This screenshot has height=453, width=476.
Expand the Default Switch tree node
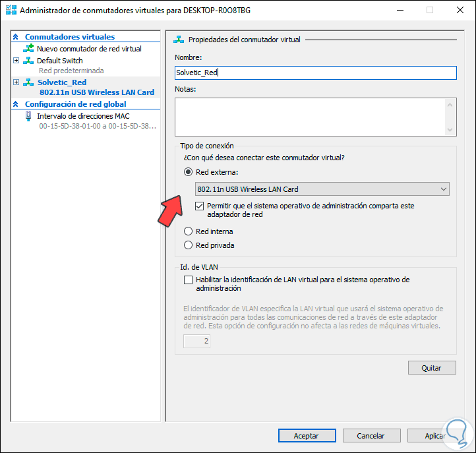(16, 61)
